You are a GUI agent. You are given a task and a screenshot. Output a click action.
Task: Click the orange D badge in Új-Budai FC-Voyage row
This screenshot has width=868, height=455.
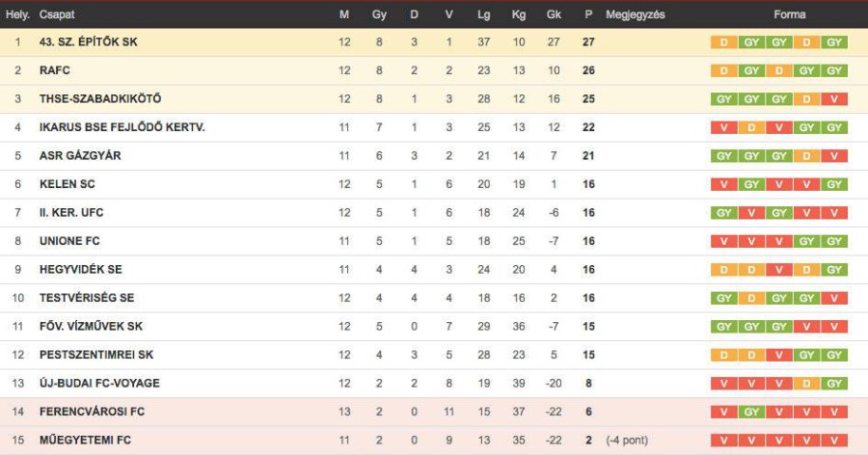pyautogui.click(x=807, y=384)
